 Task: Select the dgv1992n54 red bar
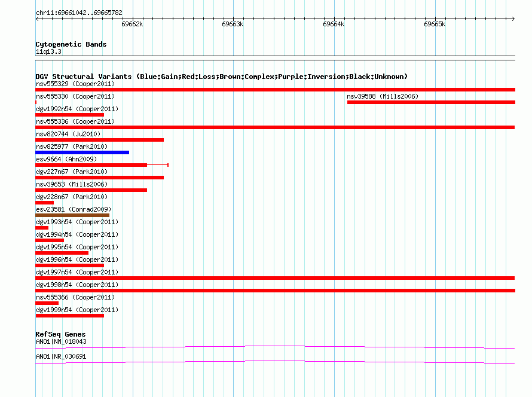click(69, 115)
